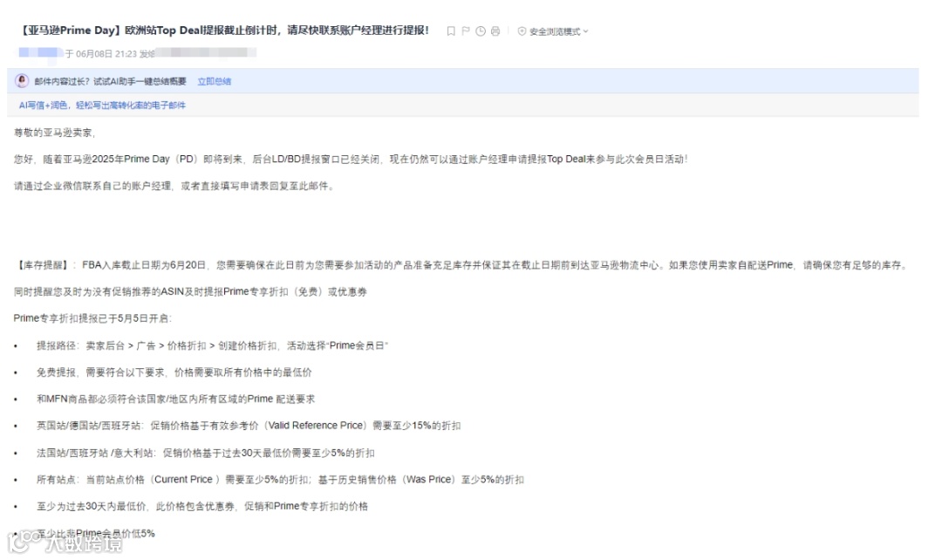Click the text 邮件内容过长？试试AI助手一键总结概要
This screenshot has width=942, height=560.
(x=111, y=81)
